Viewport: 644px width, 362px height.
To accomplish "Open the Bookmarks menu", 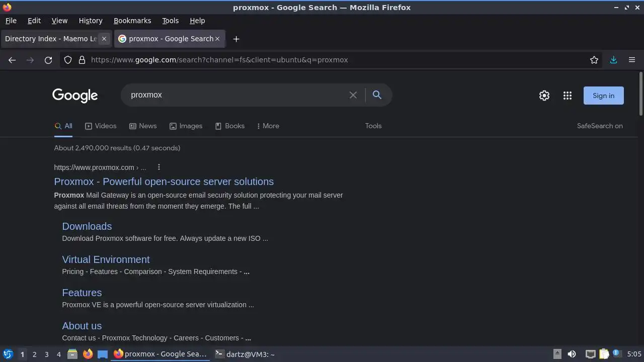I will (132, 21).
